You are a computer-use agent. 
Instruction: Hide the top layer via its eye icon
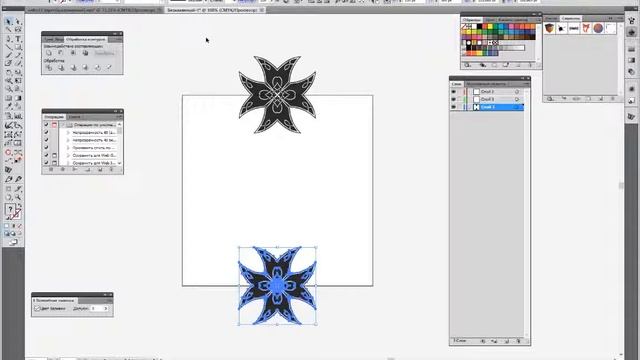coord(453,91)
